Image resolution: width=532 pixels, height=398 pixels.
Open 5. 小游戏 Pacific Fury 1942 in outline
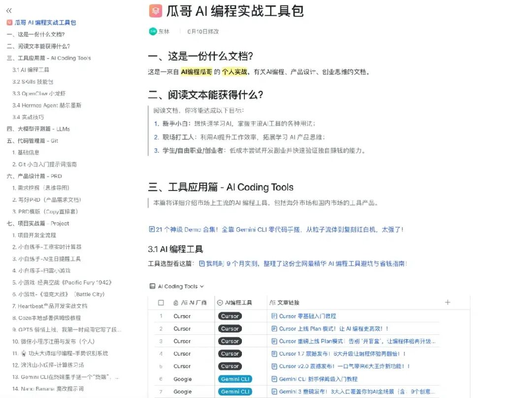[62, 283]
